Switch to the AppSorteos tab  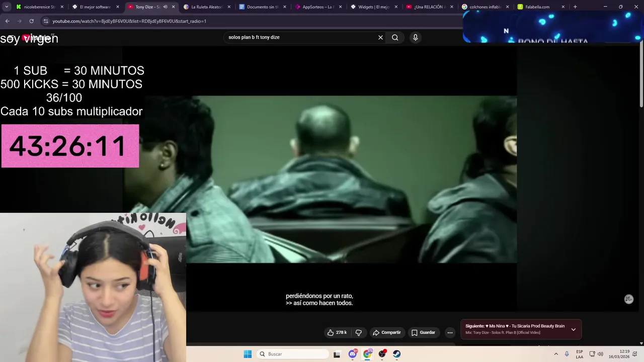[318, 7]
